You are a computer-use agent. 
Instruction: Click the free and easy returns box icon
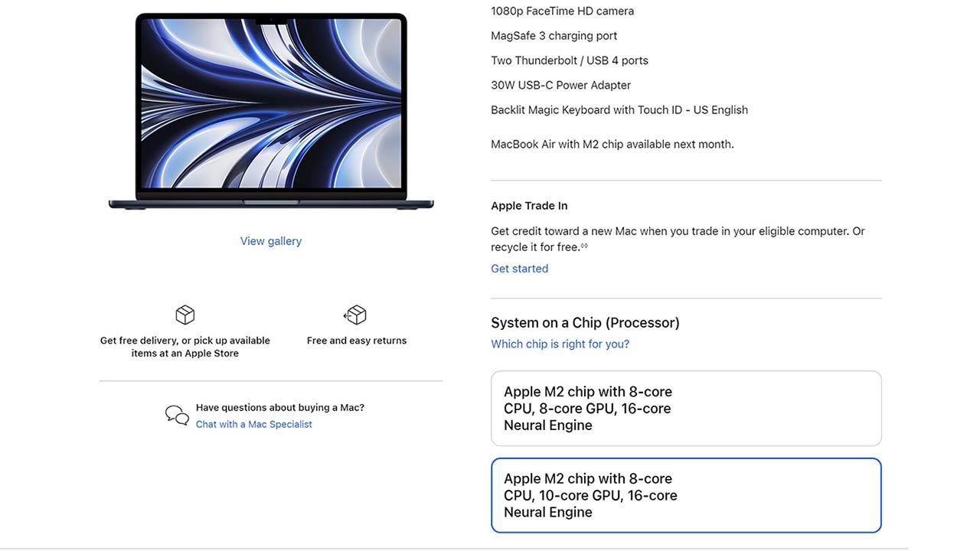point(355,315)
